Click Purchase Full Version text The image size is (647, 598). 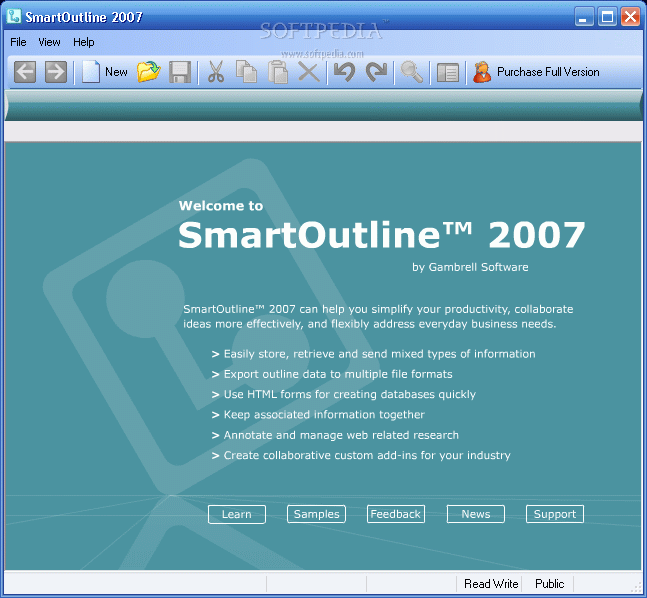pyautogui.click(x=548, y=72)
